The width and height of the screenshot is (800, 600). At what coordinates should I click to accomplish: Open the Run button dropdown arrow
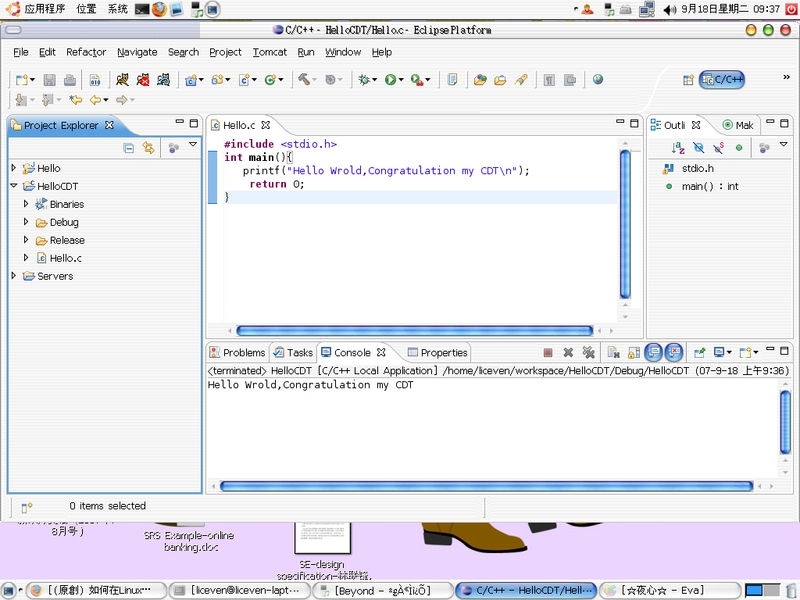(x=401, y=80)
